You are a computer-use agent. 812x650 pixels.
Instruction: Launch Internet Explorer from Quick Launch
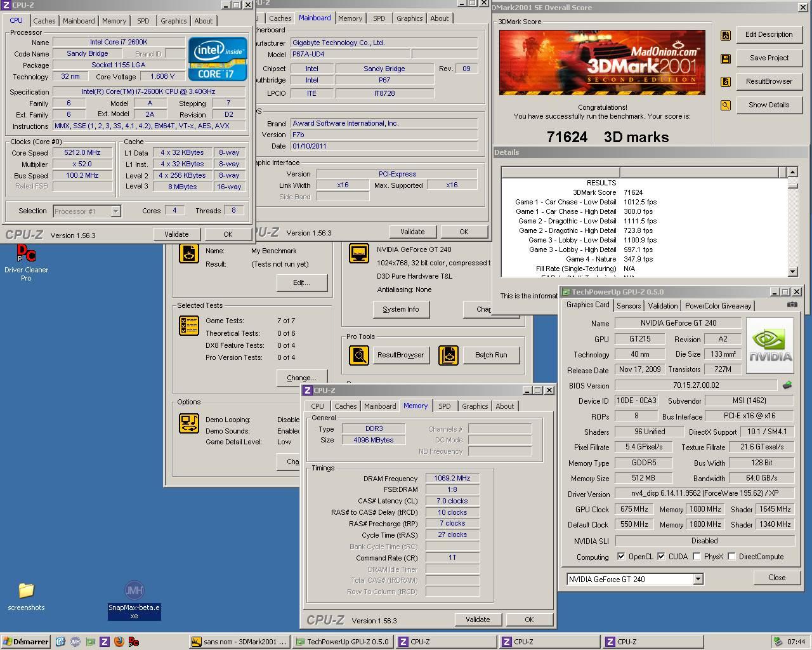click(x=60, y=642)
